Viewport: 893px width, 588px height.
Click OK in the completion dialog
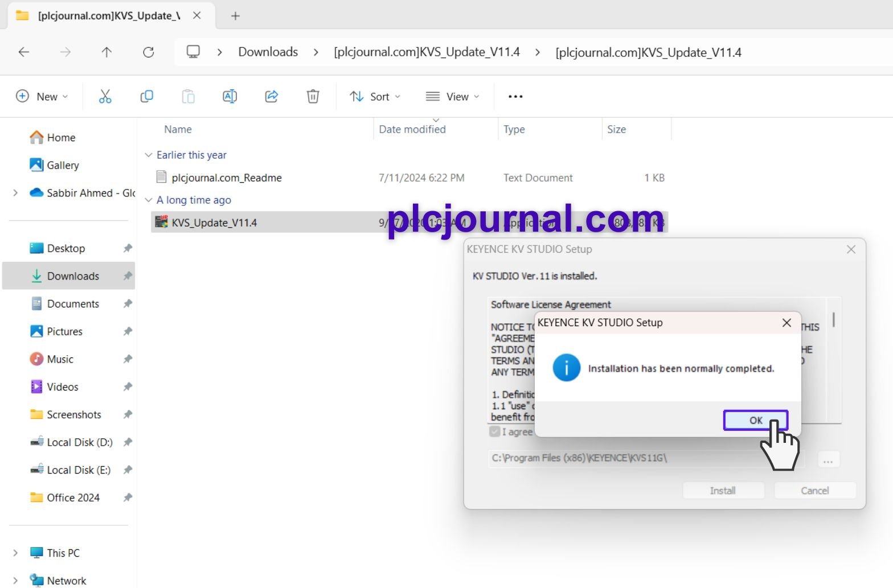coord(755,420)
